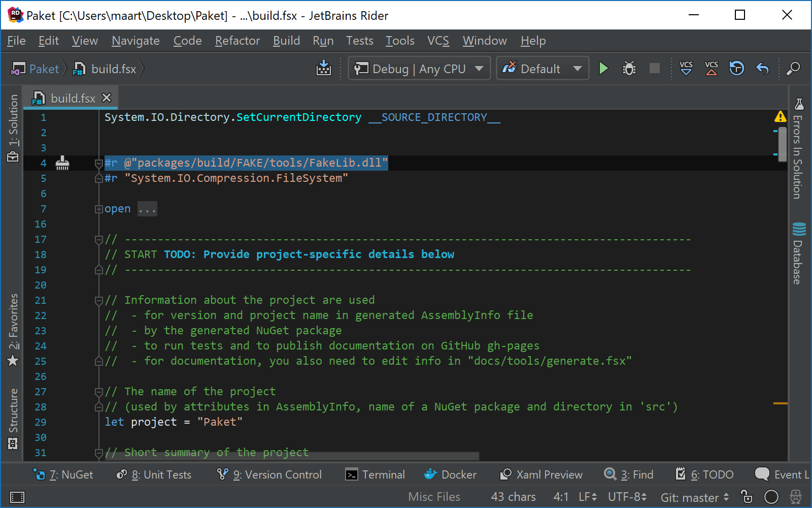Collapse the #r directive fold on line 4
Screen dimensions: 812x508
(x=99, y=163)
